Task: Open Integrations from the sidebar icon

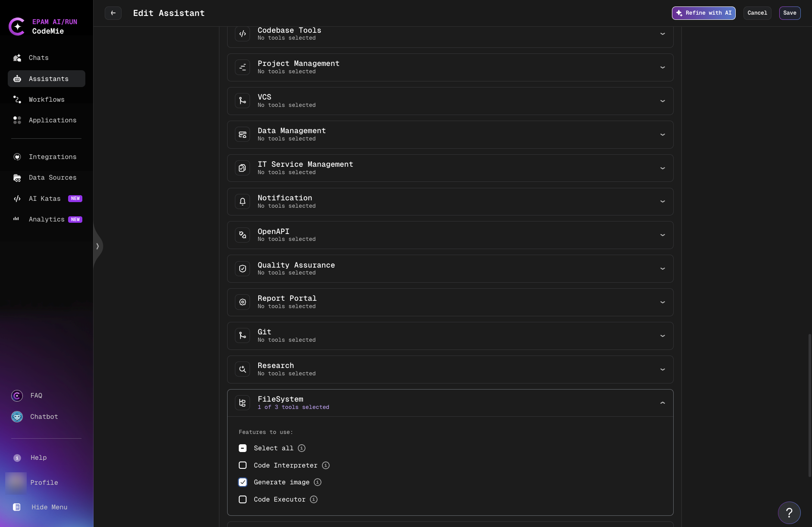Action: [17, 157]
